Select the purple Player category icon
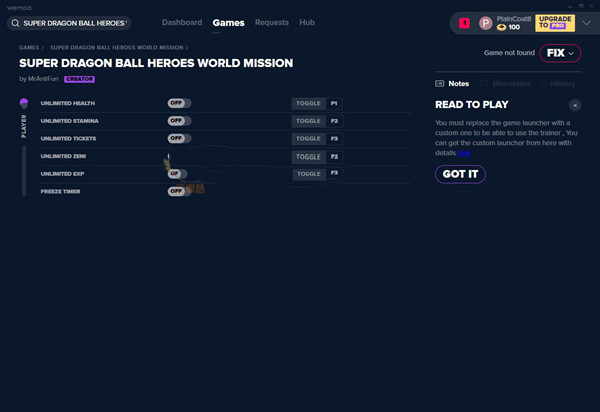Image resolution: width=600 pixels, height=412 pixels. (x=24, y=103)
